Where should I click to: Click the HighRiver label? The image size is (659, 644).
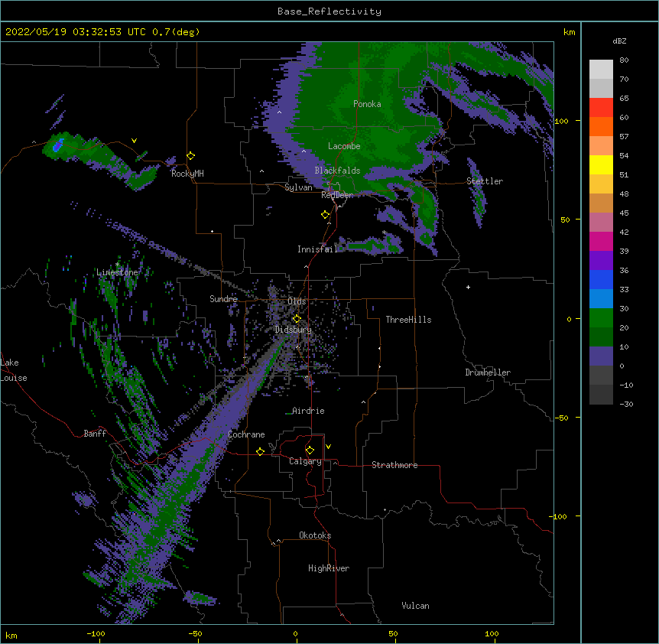pos(329,568)
